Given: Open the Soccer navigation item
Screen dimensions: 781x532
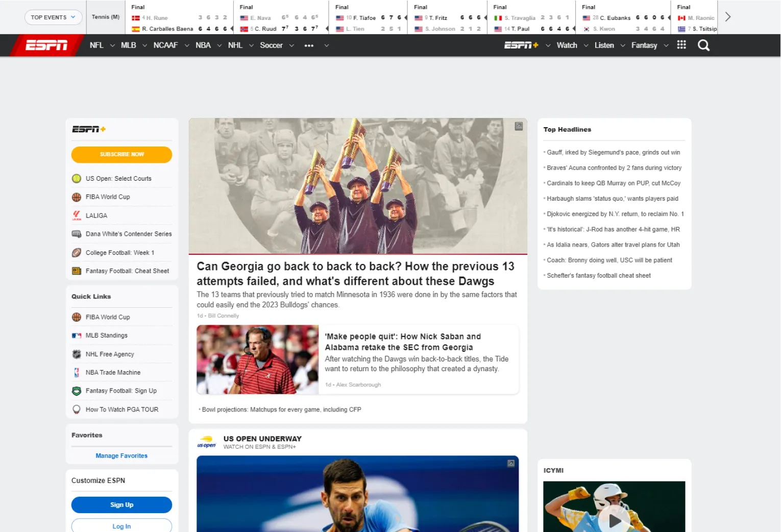Looking at the screenshot, I should (x=271, y=45).
